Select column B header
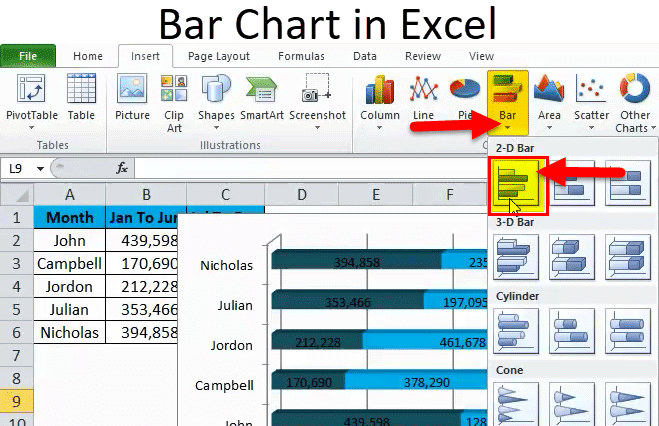The width and height of the screenshot is (659, 426). (x=146, y=195)
